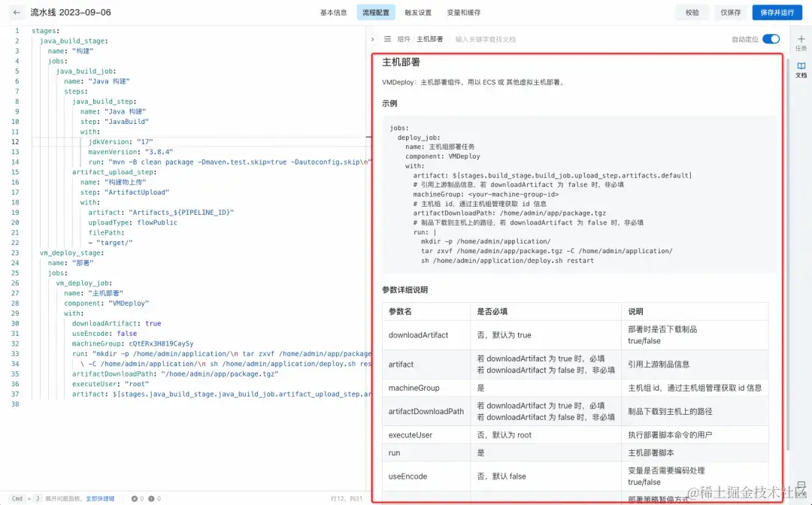
Task: Click the uploadType: flowPublic line
Action: (132, 222)
